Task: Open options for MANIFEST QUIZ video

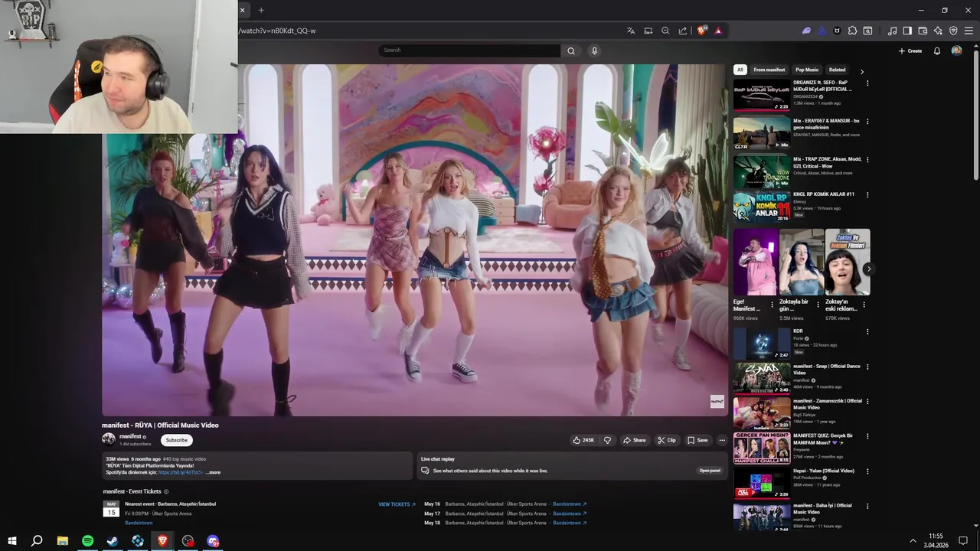Action: (x=867, y=436)
